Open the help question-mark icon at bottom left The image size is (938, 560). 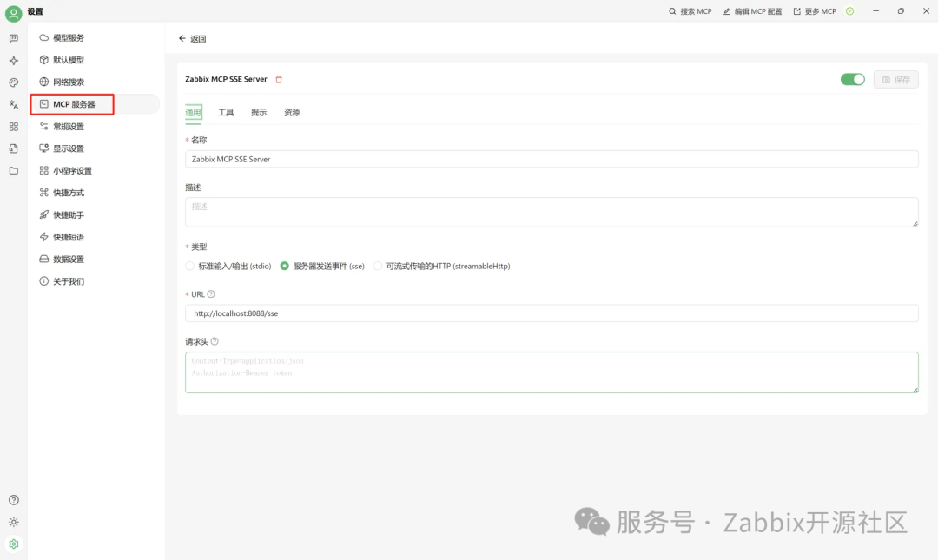point(12,499)
